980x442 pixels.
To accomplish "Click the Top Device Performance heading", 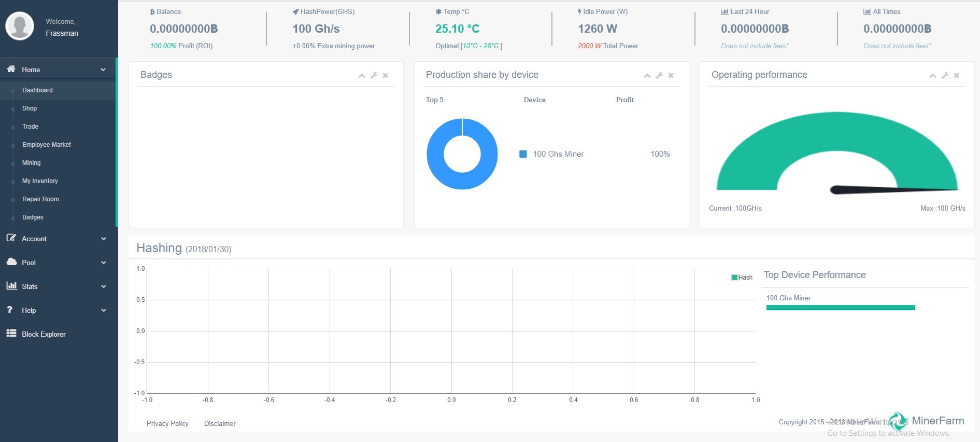I will tap(815, 275).
